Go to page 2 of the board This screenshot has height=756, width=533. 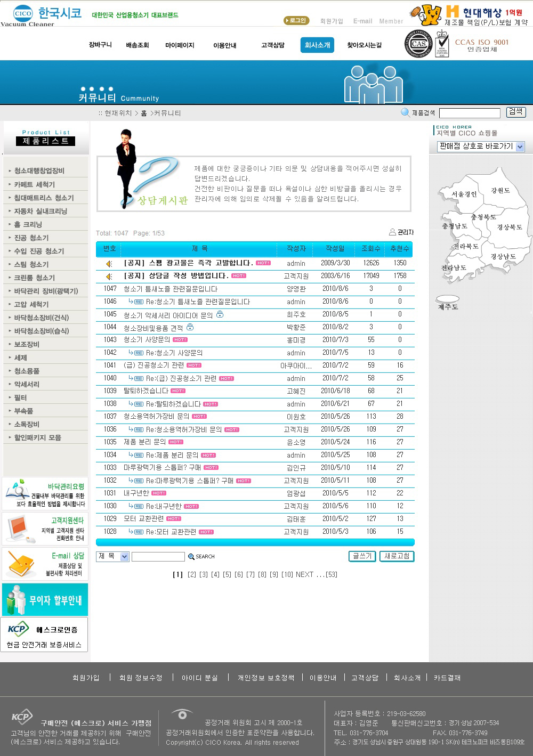192,574
